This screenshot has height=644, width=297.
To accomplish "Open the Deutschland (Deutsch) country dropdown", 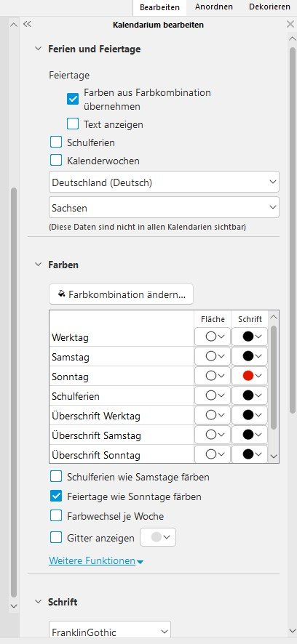I will point(164,182).
